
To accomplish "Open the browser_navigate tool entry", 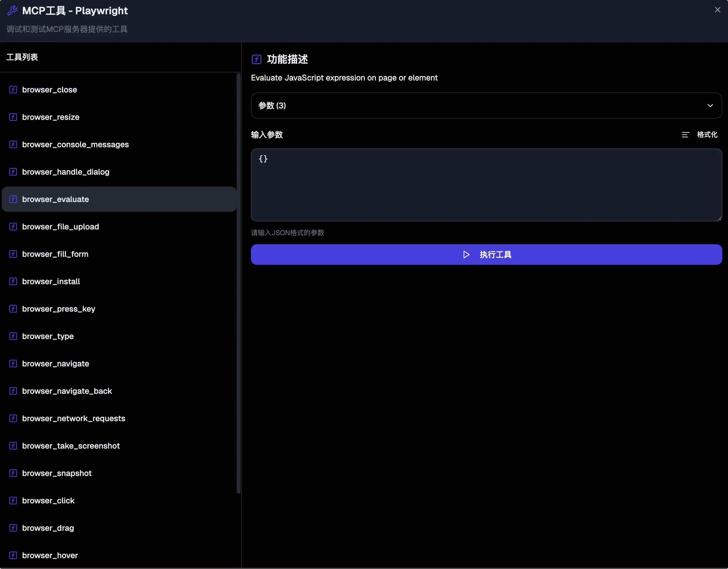I will pos(55,364).
